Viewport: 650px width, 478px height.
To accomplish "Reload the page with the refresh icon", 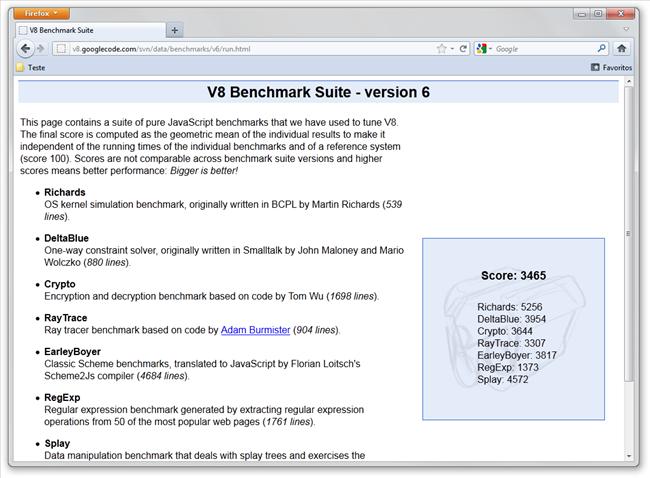I will 463,49.
